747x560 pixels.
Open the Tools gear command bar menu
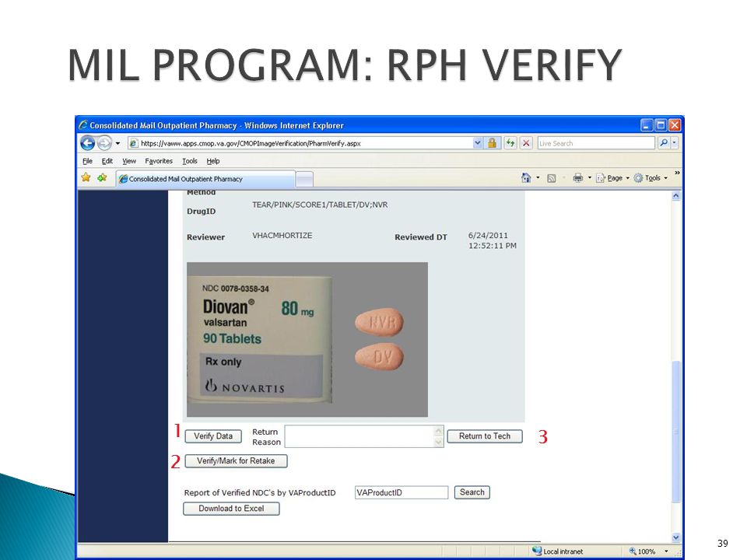click(x=651, y=178)
